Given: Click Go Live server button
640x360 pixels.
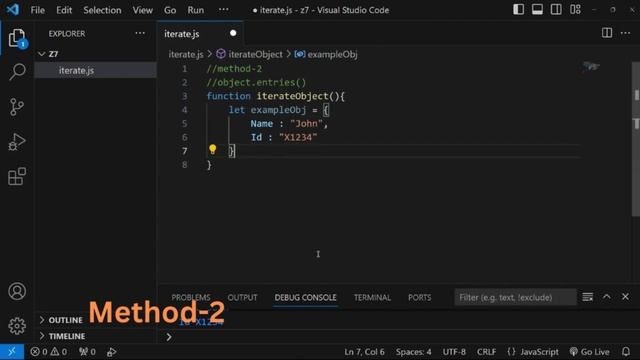Looking at the screenshot, I should tap(589, 352).
